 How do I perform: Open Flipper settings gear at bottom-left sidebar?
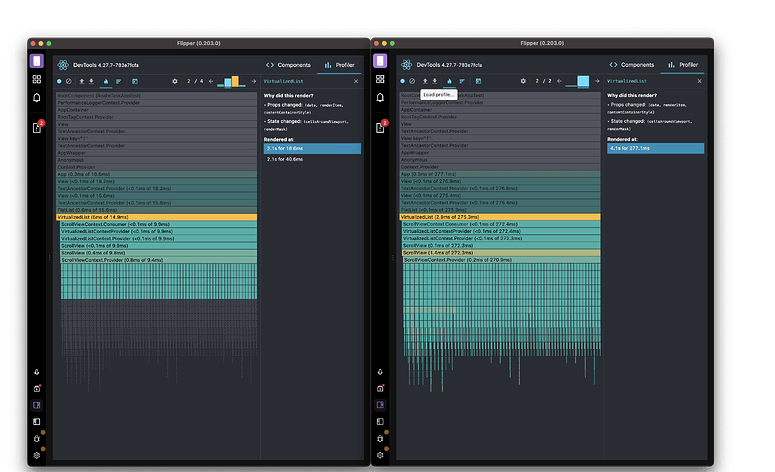coord(37,455)
